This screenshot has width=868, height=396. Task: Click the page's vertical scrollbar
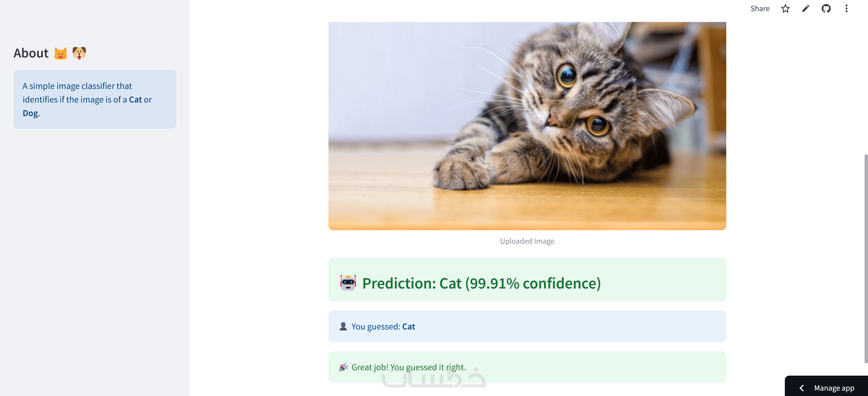click(865, 258)
